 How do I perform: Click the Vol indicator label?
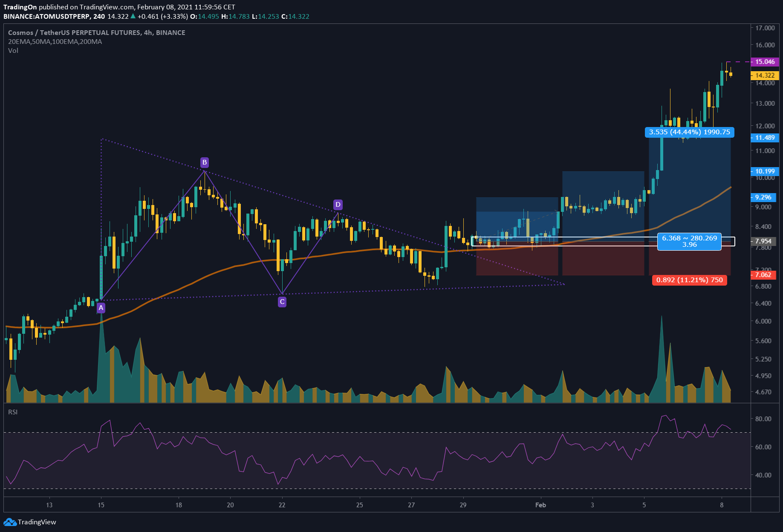13,50
